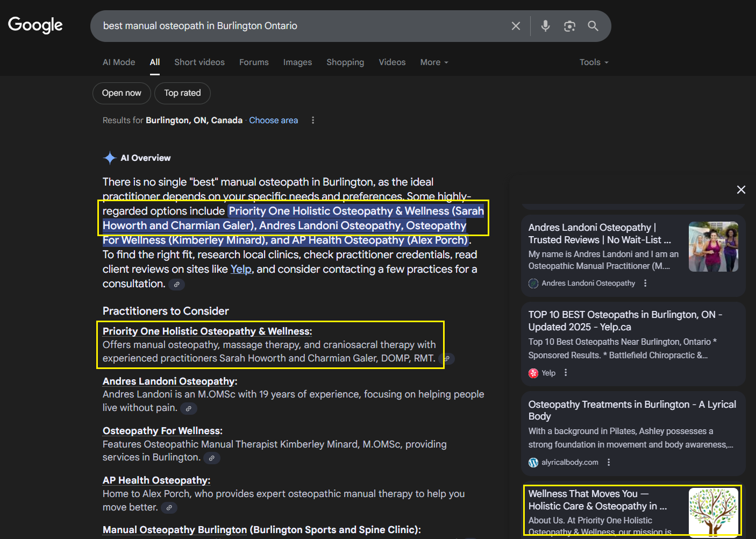Switch to the Images tab
This screenshot has width=756, height=539.
297,62
